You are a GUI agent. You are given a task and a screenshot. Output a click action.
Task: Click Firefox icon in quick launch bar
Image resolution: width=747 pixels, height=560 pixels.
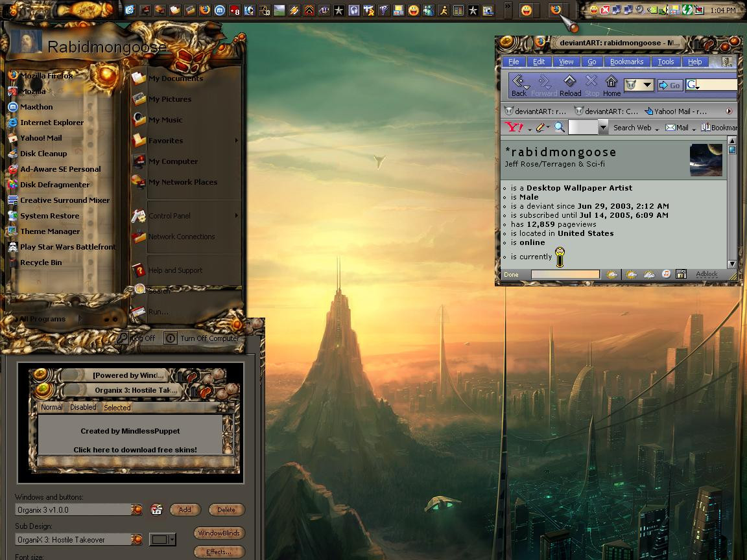(x=205, y=10)
